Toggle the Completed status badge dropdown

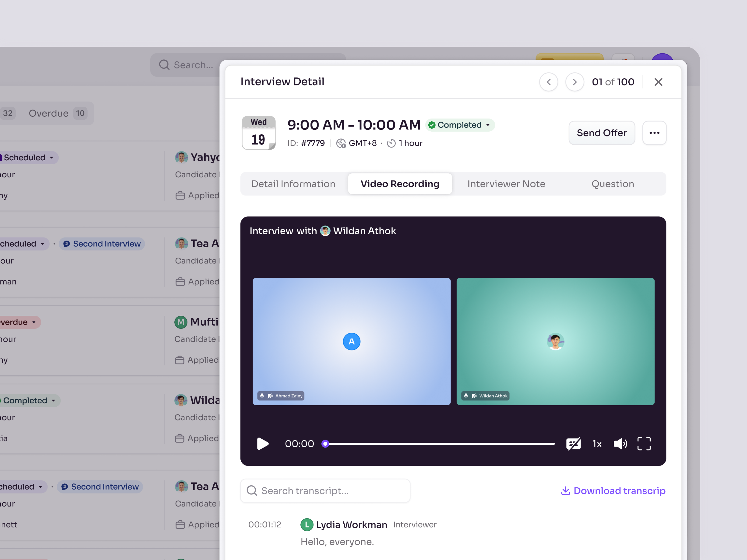488,125
